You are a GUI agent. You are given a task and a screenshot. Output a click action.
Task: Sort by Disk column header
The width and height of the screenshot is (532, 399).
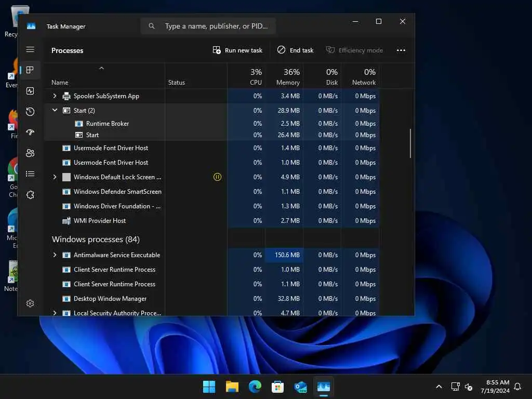coord(322,76)
